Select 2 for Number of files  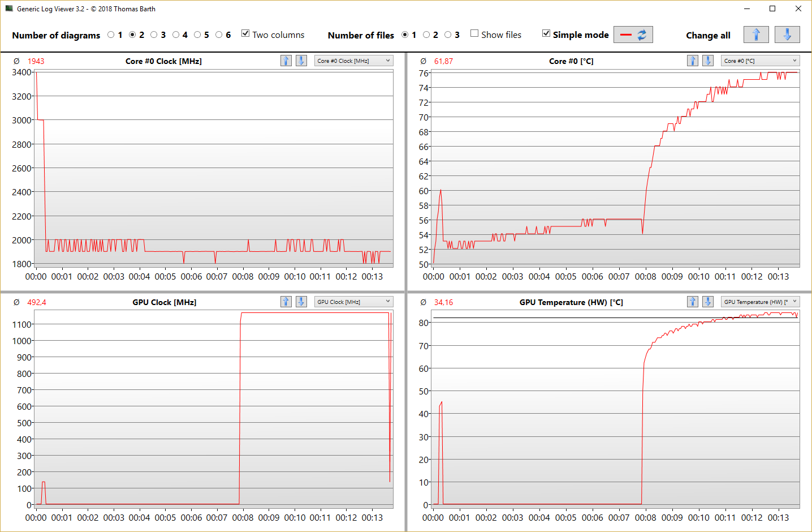(x=426, y=35)
